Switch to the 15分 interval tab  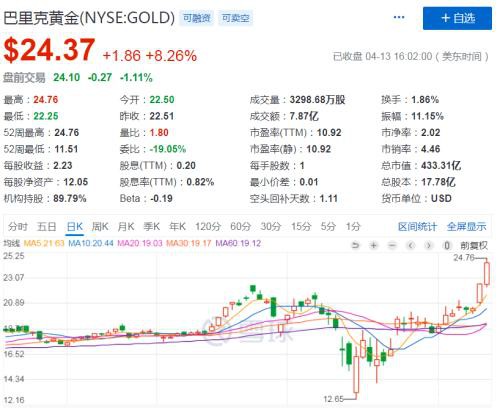pos(301,227)
